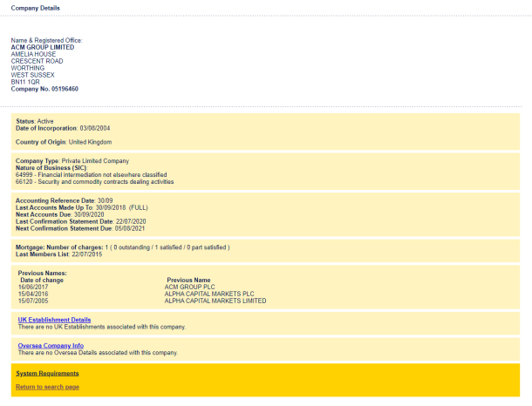The image size is (532, 406).
Task: Click the change date '16/06/2017'
Action: coord(33,287)
